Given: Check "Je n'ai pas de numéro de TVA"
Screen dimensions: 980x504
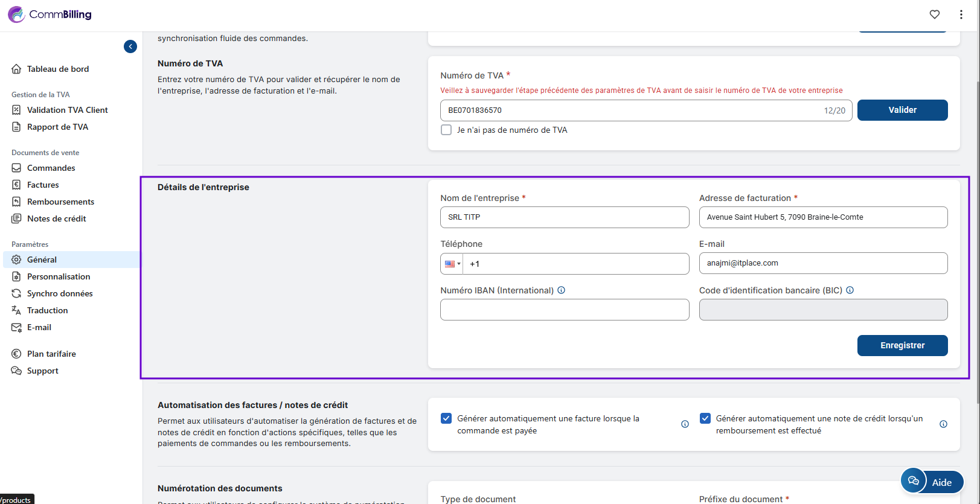Looking at the screenshot, I should pyautogui.click(x=446, y=130).
